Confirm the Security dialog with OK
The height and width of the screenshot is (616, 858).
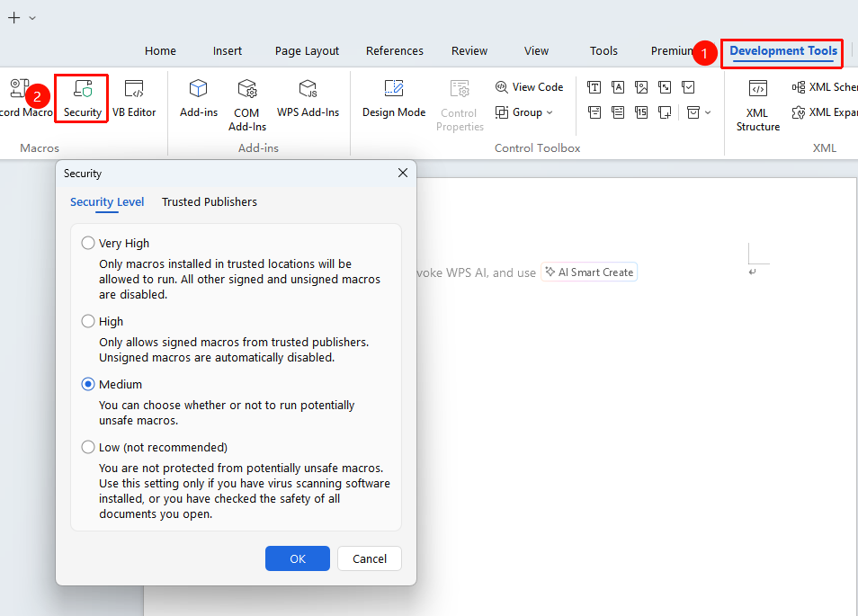click(298, 558)
